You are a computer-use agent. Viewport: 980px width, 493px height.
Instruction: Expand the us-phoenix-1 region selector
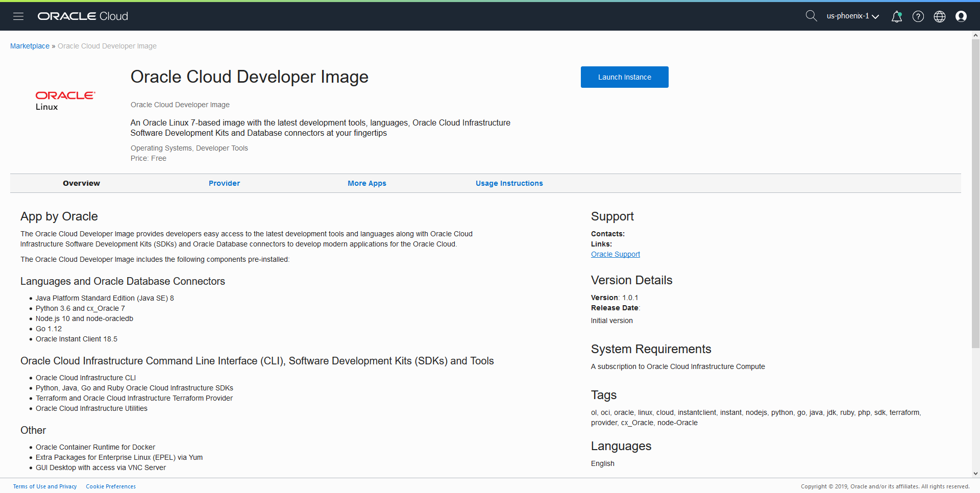pyautogui.click(x=849, y=16)
